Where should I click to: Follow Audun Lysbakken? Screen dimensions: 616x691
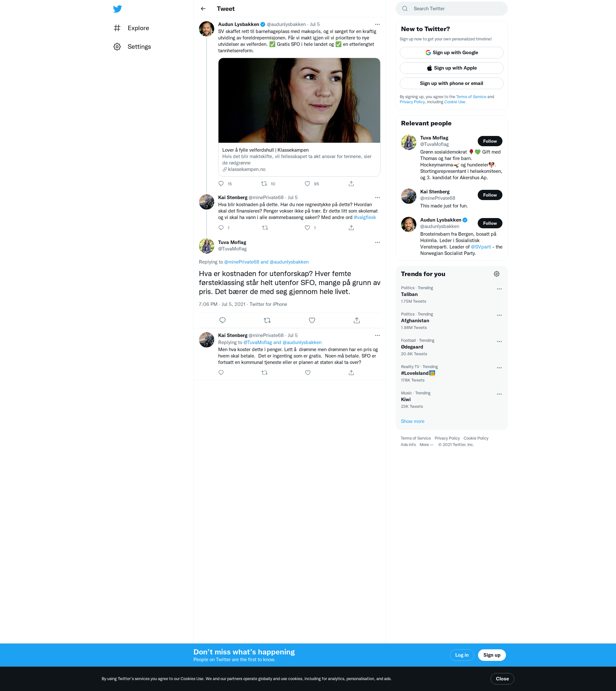pos(490,223)
